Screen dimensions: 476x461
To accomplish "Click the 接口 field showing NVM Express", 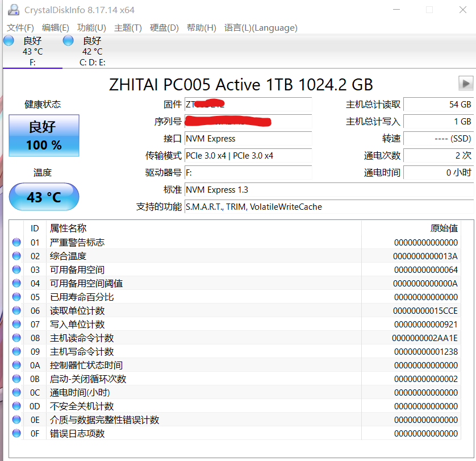I will click(x=248, y=139).
